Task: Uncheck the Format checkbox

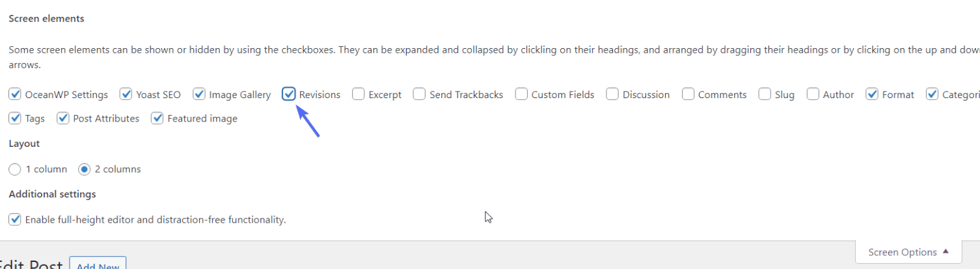Action: 872,94
